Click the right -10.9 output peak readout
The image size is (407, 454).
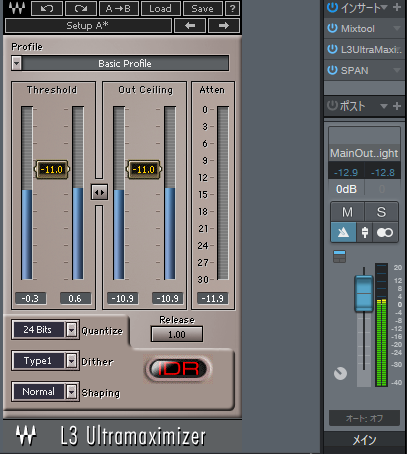point(167,298)
